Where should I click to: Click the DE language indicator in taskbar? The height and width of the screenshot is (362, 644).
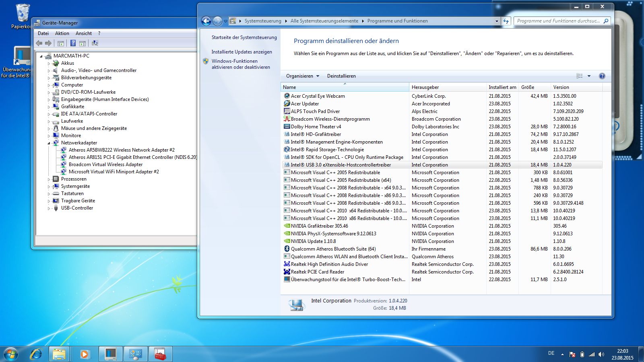(551, 353)
